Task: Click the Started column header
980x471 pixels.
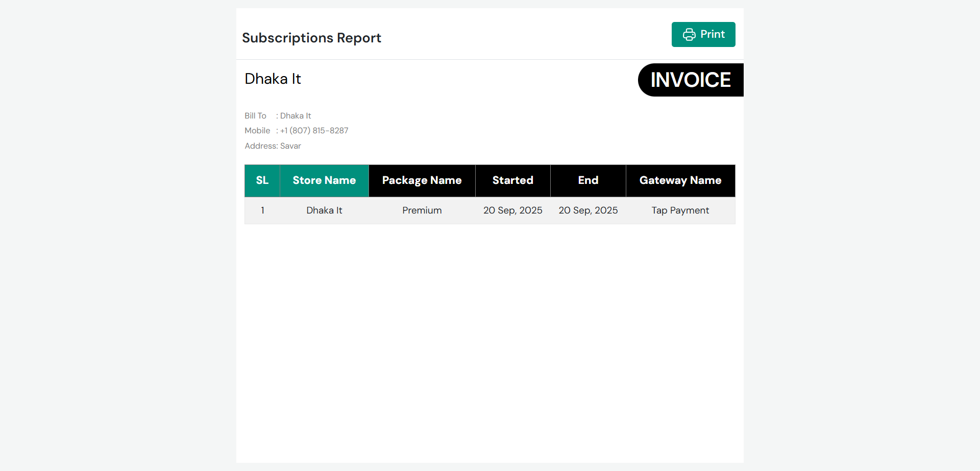Action: click(512, 180)
